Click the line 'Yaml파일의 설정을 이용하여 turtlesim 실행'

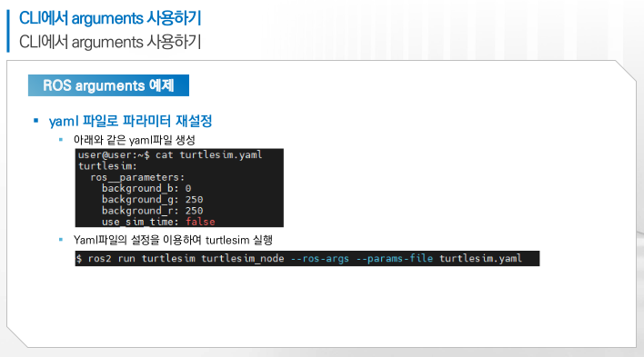pos(173,240)
